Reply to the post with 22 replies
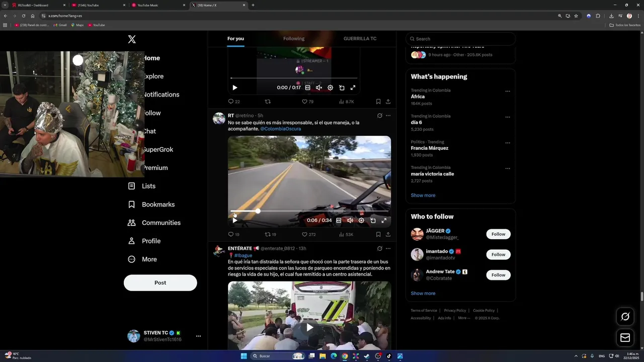644x362 pixels. [234, 102]
